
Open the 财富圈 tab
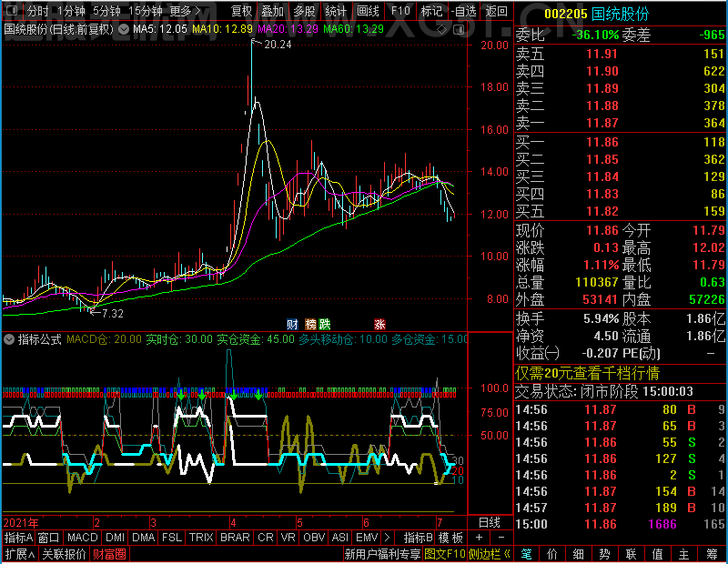click(109, 554)
